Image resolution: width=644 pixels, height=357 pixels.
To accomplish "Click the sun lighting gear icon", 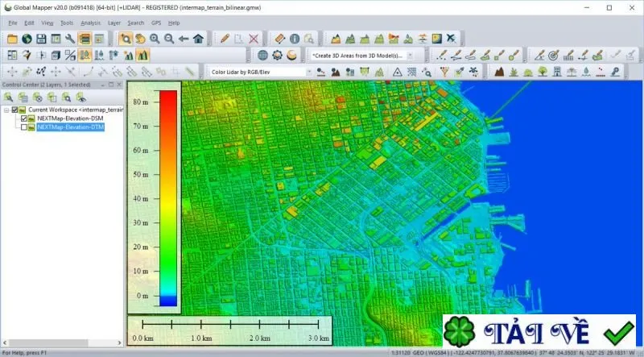I will (x=277, y=55).
